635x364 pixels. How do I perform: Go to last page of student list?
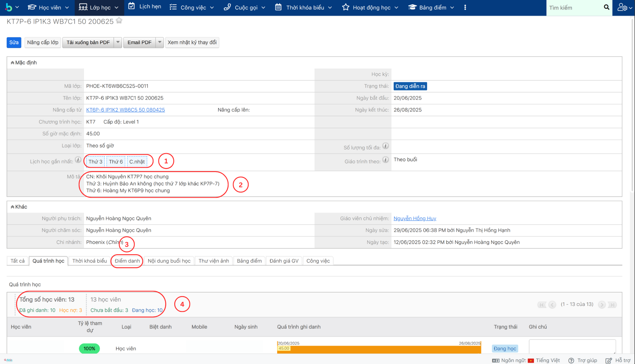pyautogui.click(x=612, y=305)
